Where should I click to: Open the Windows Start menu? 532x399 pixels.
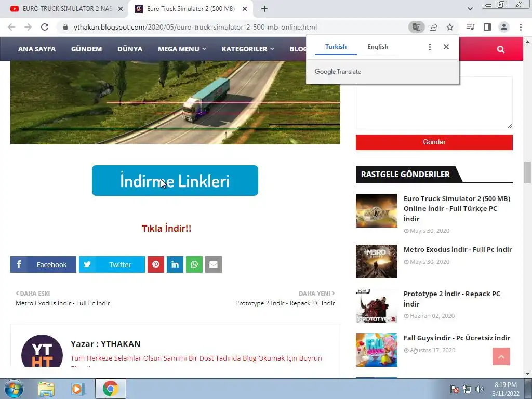click(x=14, y=389)
